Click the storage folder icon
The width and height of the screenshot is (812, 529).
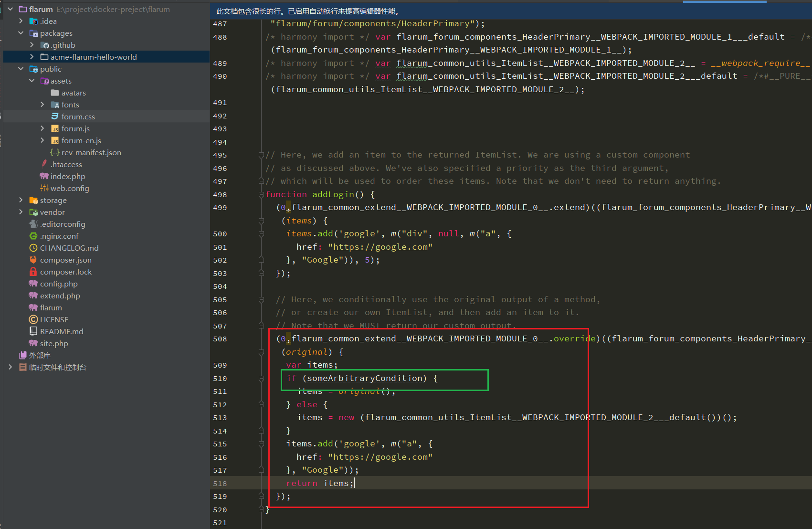[x=33, y=200]
